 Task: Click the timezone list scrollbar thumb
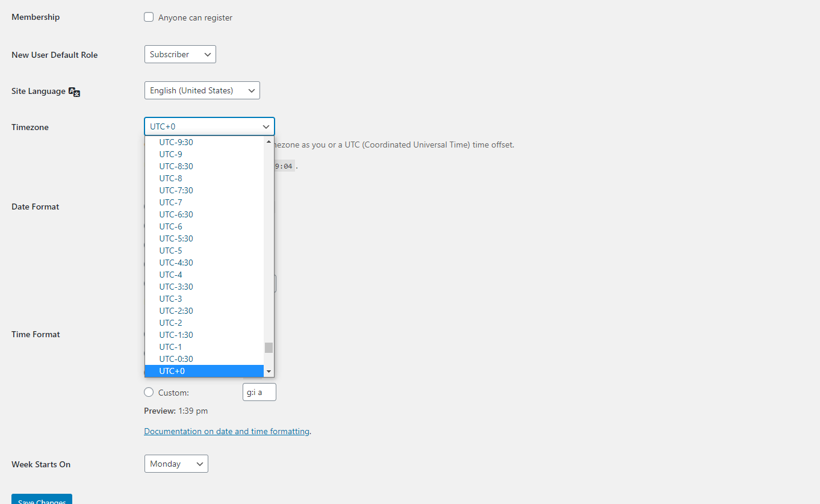pyautogui.click(x=269, y=347)
